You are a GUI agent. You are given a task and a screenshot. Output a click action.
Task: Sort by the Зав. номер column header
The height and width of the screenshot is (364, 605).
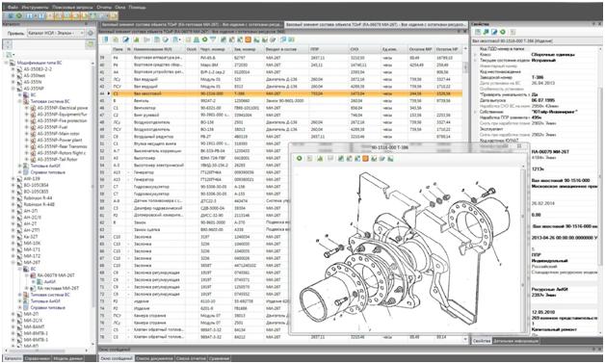[248, 49]
